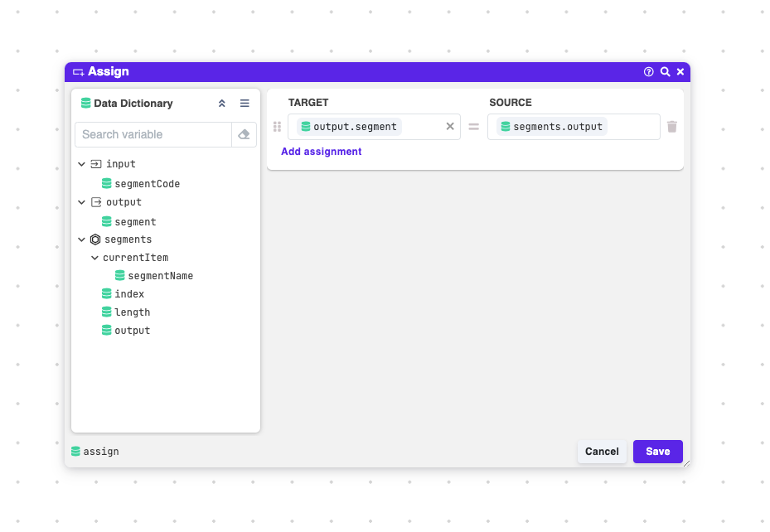This screenshot has width=770, height=532.
Task: Click the help question mark icon
Action: click(x=649, y=72)
